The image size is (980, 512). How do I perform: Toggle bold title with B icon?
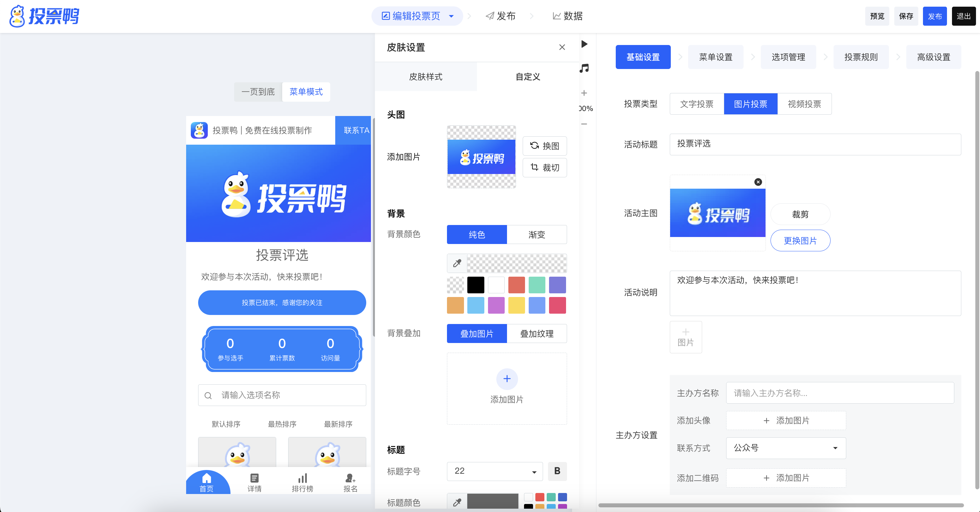click(x=557, y=471)
